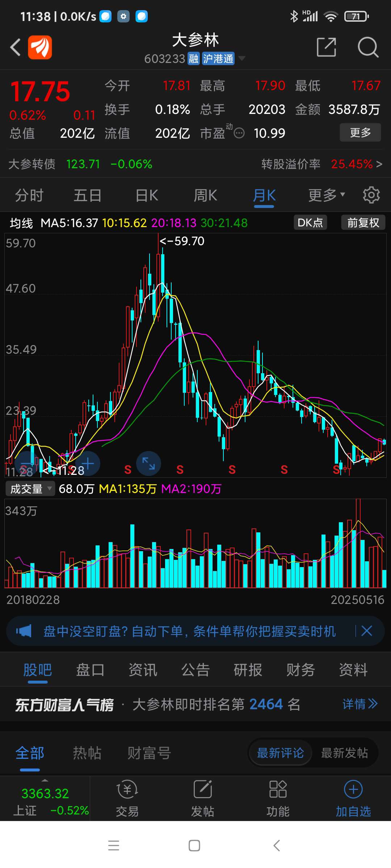The height and width of the screenshot is (868, 391).
Task: Open the search magnifier icon
Action: [368, 47]
